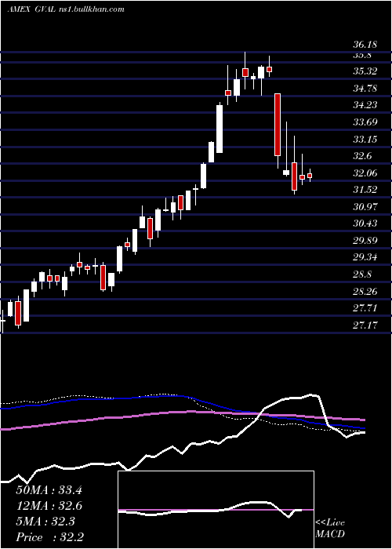Click the large red candle below 34.78
Image resolution: width=392 pixels, height=549 pixels.
point(278,125)
